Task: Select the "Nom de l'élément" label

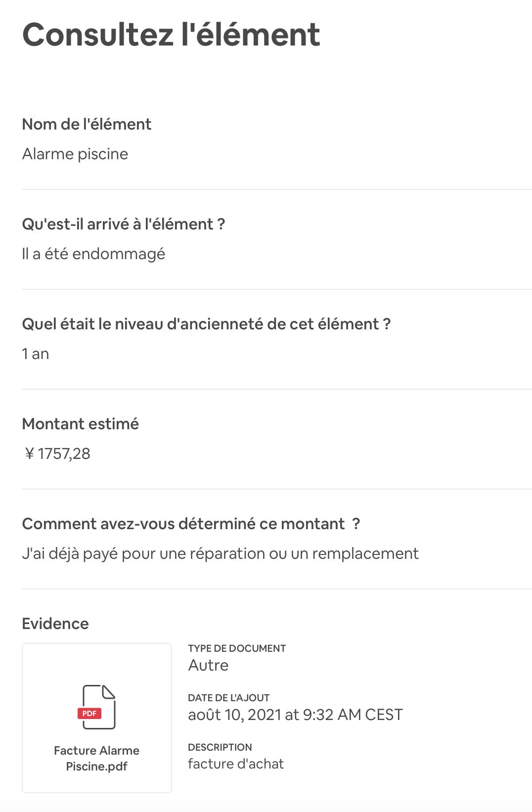Action: point(87,124)
